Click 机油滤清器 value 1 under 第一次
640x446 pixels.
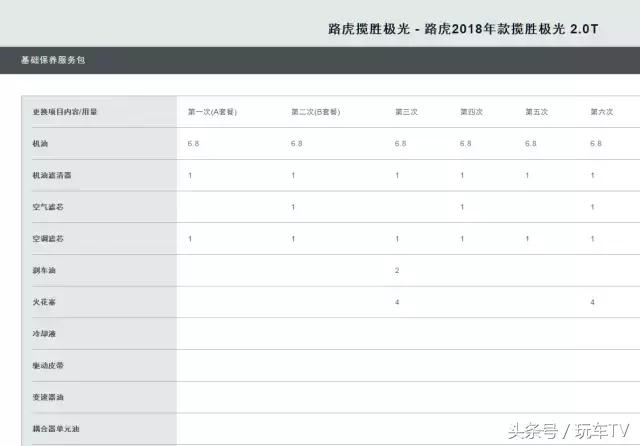point(190,175)
